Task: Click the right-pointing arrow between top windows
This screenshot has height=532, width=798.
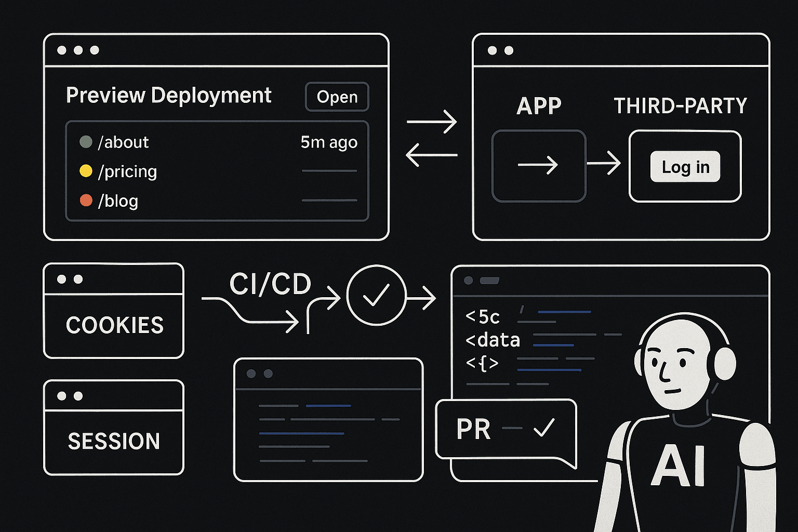Action: (x=432, y=122)
